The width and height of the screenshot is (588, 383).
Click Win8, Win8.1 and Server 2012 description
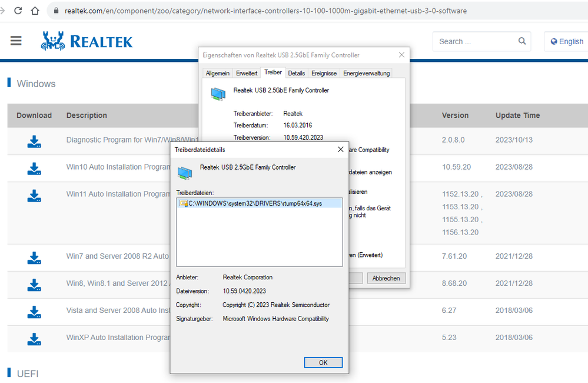click(118, 283)
